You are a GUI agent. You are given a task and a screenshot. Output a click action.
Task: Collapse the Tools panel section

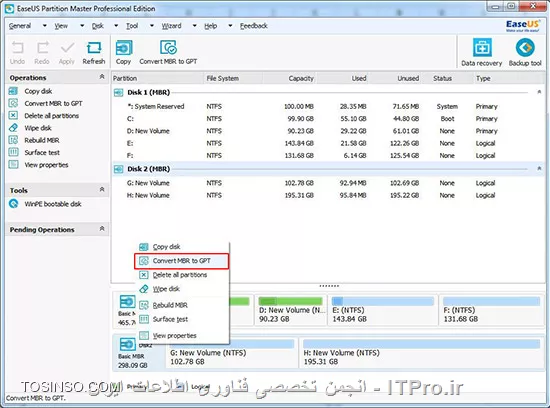(102, 189)
